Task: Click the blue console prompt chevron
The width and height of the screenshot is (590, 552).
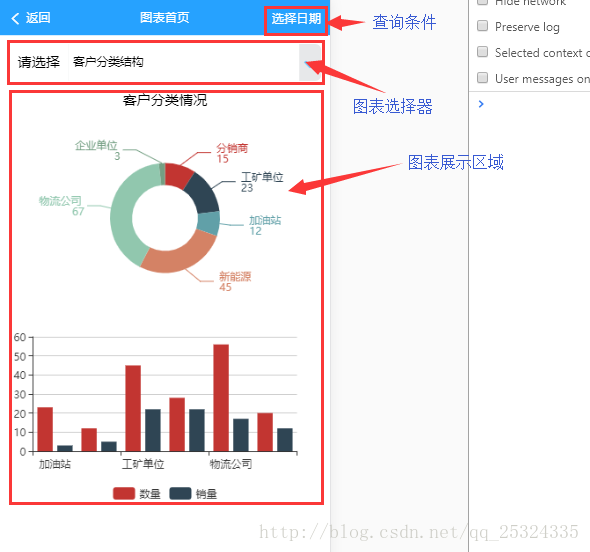Action: (481, 104)
